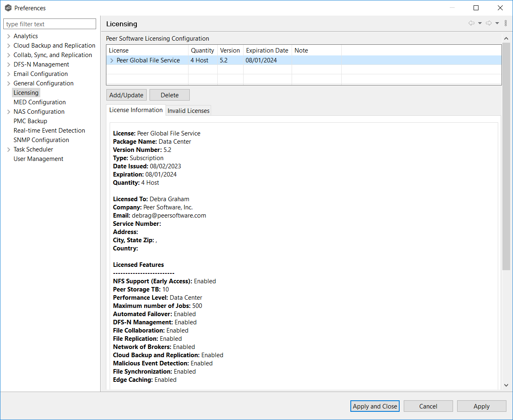Click the scroll down arrow of the scrollbar
The height and width of the screenshot is (420, 513).
[506, 385]
